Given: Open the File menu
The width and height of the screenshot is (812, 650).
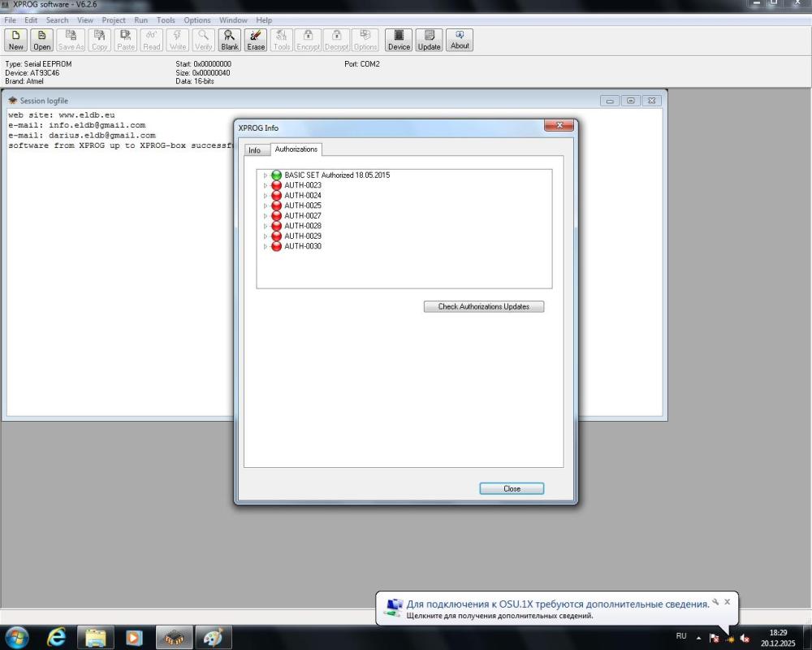Looking at the screenshot, I should click(x=10, y=20).
